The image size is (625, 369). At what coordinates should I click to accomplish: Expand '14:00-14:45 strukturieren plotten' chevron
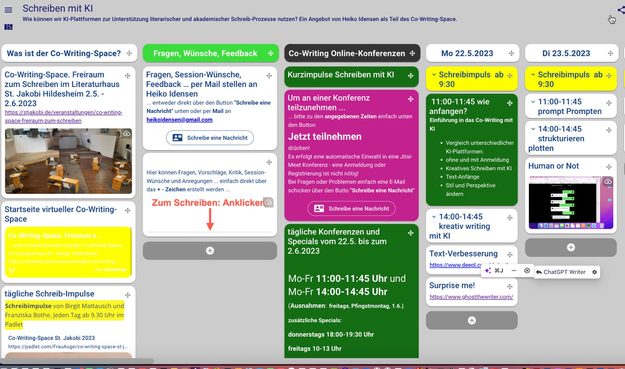(533, 129)
